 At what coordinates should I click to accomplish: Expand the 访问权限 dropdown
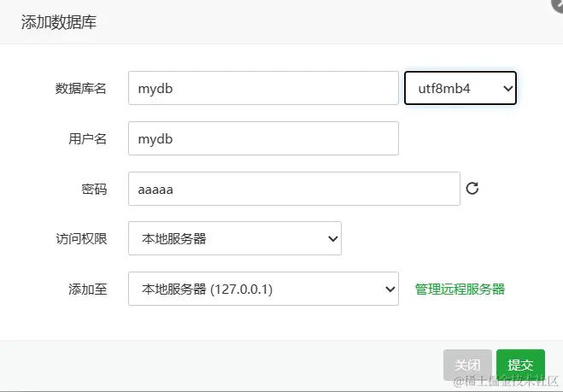[235, 238]
